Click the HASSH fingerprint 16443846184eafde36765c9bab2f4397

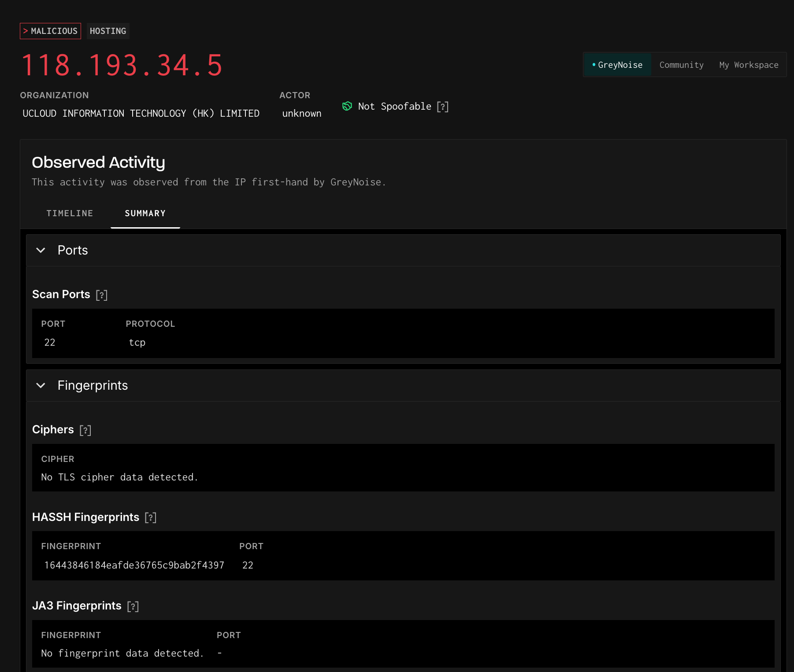[x=134, y=565]
